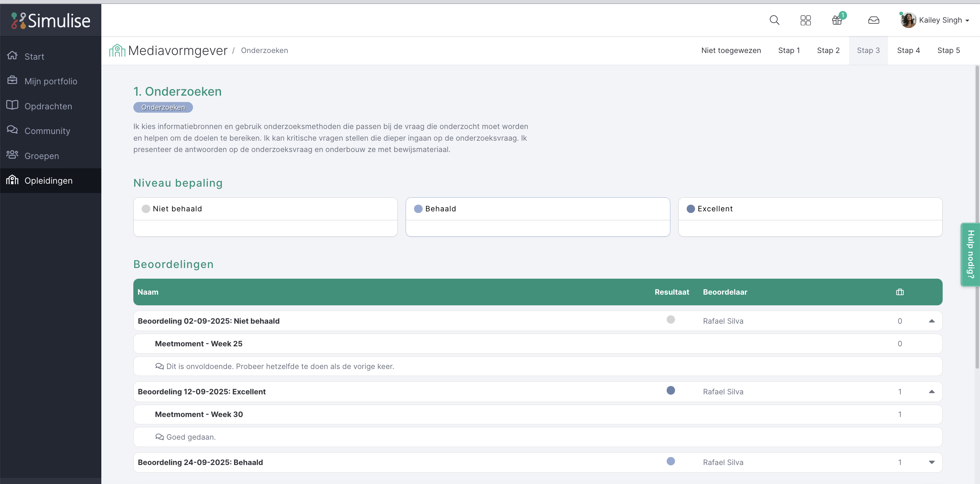This screenshot has height=484, width=980.
Task: Click the Community chat icon in sidebar
Action: (12, 130)
